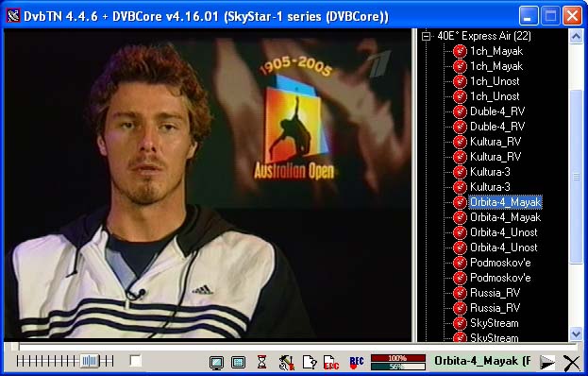Click the channel list scroll down arrow
Screen dimensions: 588x376
point(576,333)
